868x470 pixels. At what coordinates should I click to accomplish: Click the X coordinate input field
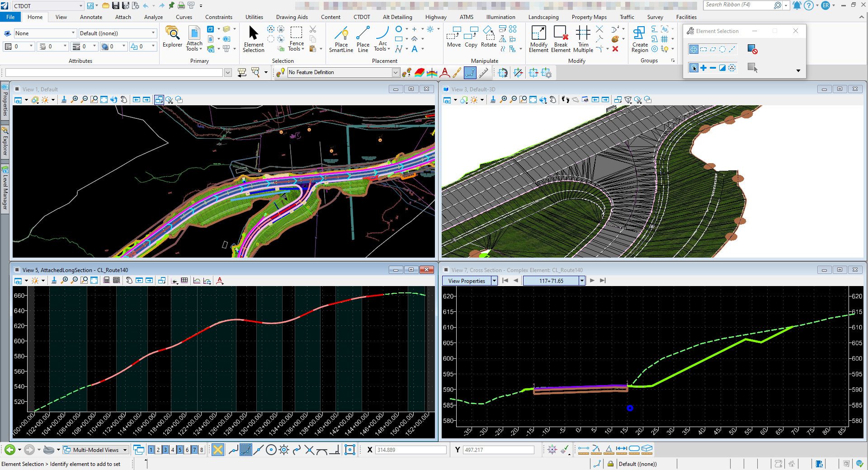click(410, 450)
